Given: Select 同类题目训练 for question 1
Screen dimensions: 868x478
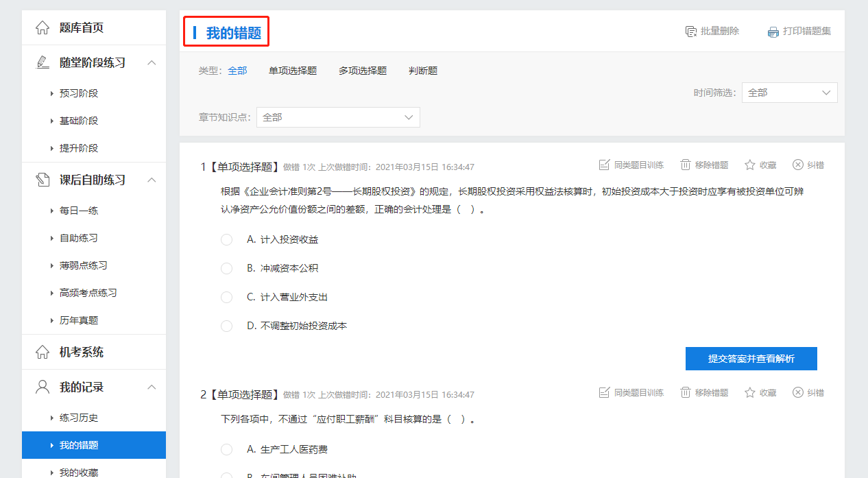Looking at the screenshot, I should point(631,164).
